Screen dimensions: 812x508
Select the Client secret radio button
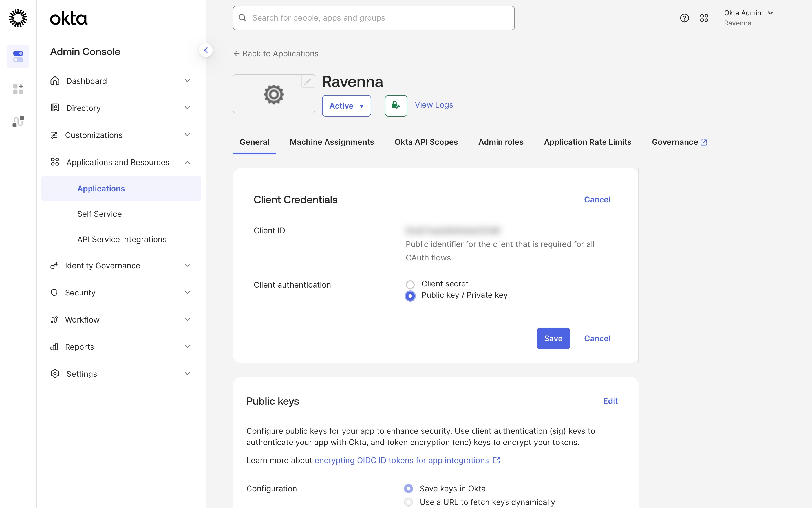tap(410, 284)
